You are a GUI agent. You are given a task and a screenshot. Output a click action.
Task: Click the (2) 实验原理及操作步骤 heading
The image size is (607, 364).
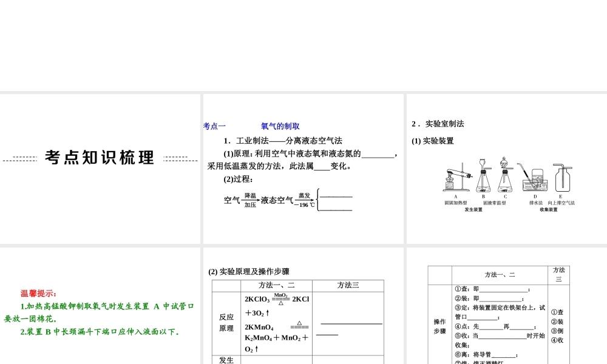249,272
